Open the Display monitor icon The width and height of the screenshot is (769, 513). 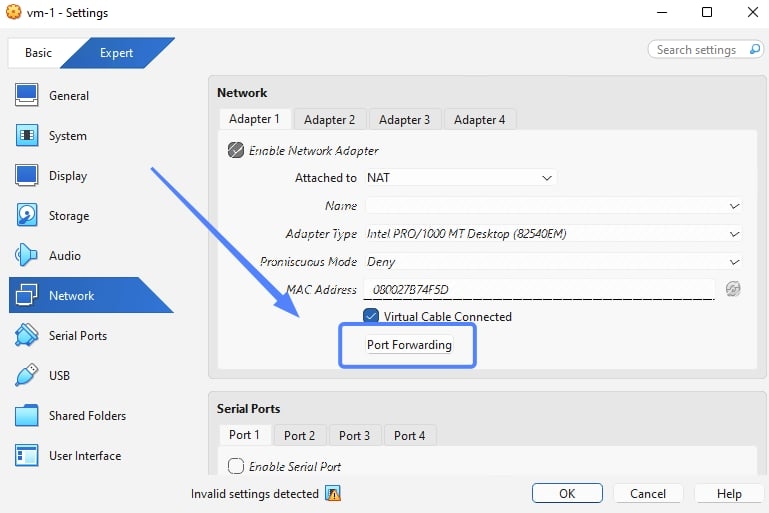pyautogui.click(x=26, y=175)
